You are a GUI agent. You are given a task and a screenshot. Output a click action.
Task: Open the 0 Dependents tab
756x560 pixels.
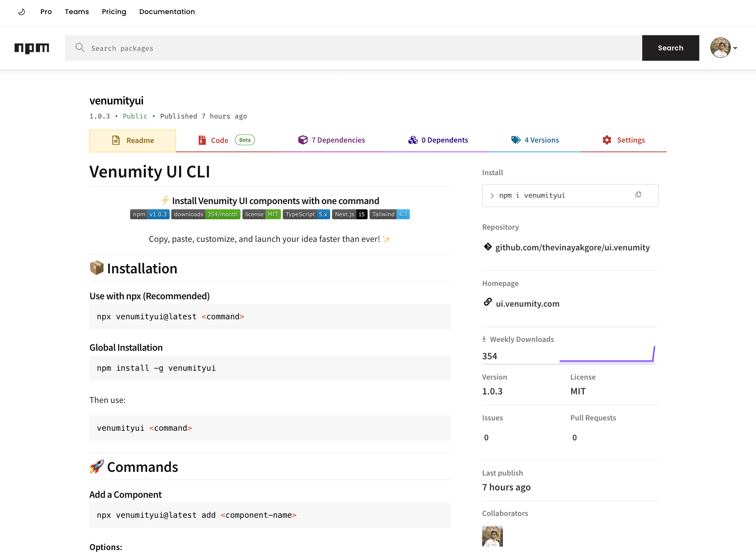point(438,140)
